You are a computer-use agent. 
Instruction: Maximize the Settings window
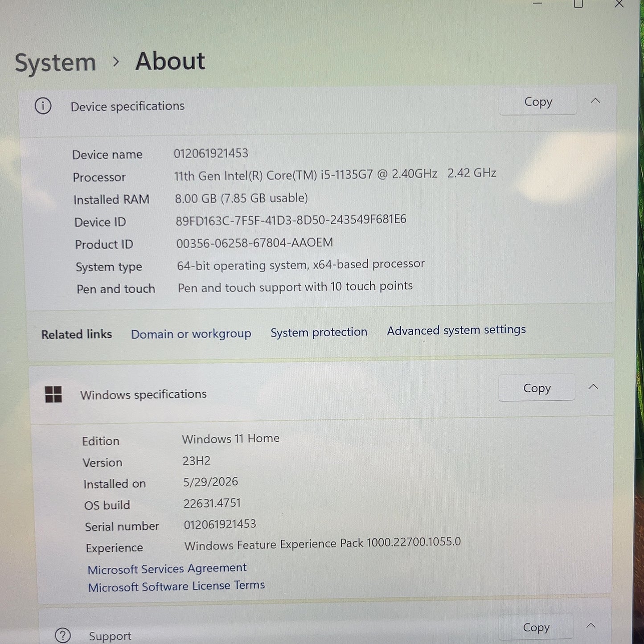pyautogui.click(x=578, y=4)
